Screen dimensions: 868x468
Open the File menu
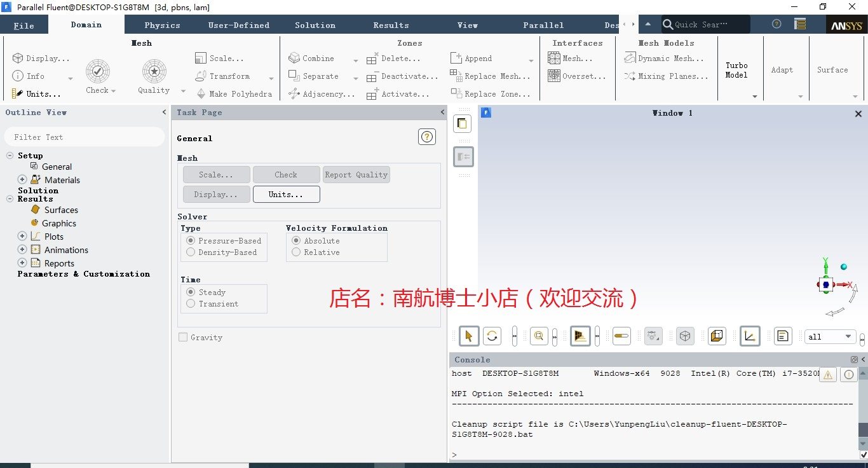click(x=24, y=25)
